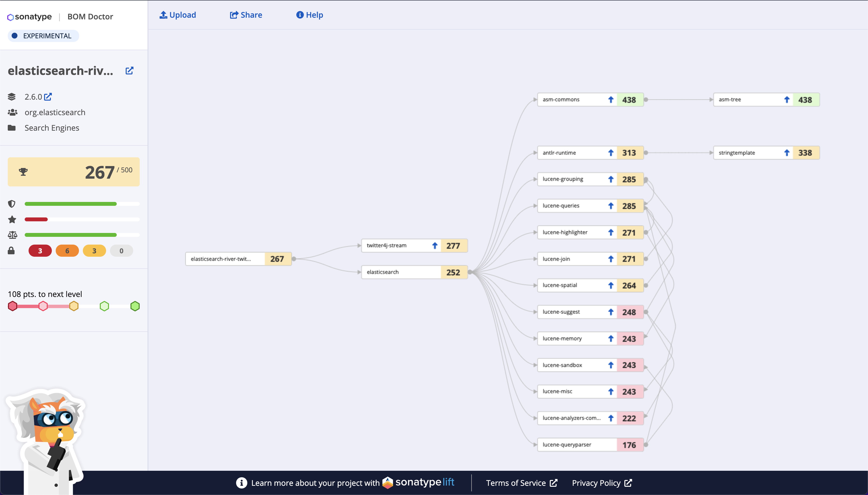Click the shield security icon
The height and width of the screenshot is (495, 868).
click(12, 204)
